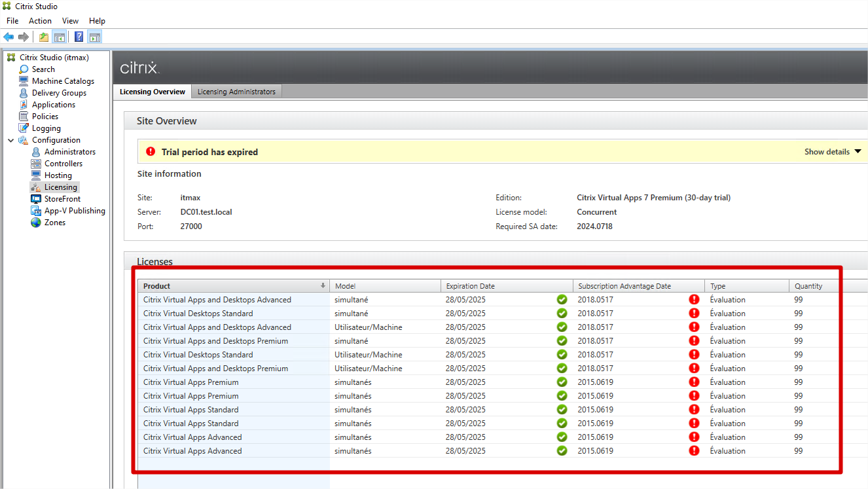Click Trial period has expired message text
Viewport: 868px width, 489px height.
point(210,152)
